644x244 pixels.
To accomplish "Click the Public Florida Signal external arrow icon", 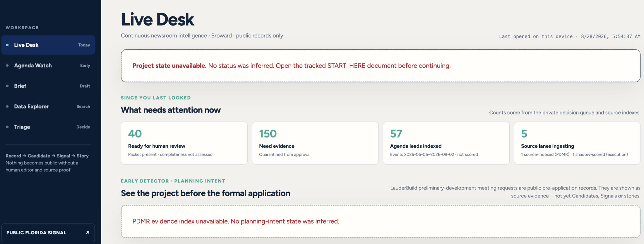I will coord(87,233).
